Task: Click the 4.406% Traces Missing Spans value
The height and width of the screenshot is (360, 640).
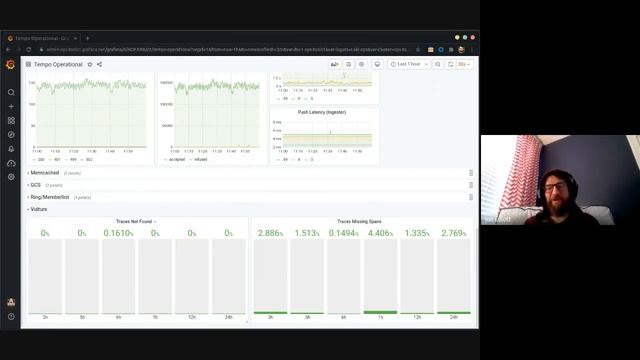Action: pyautogui.click(x=380, y=233)
